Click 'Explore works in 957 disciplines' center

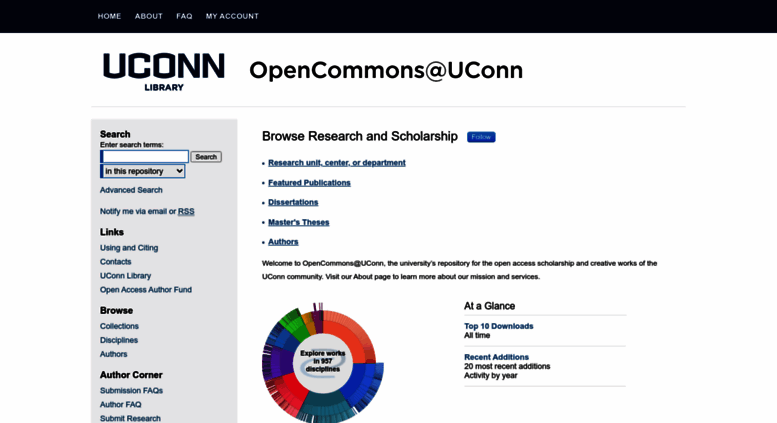323,362
